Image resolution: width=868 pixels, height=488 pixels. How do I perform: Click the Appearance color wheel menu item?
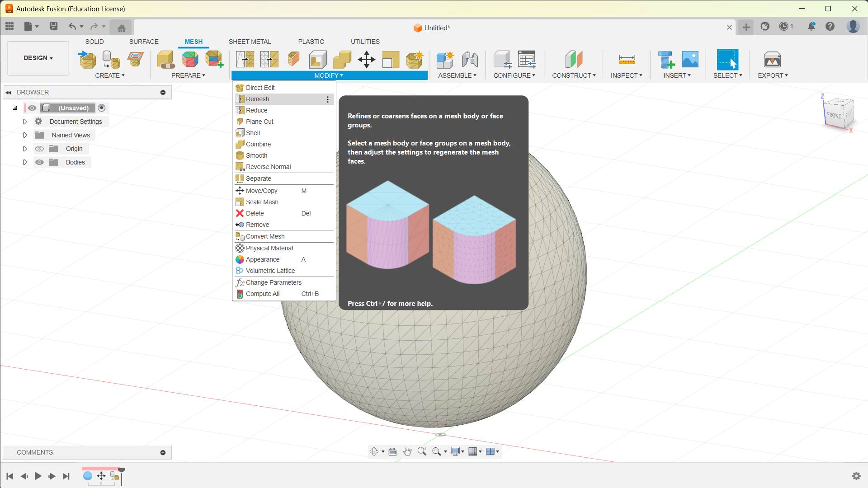(x=262, y=259)
